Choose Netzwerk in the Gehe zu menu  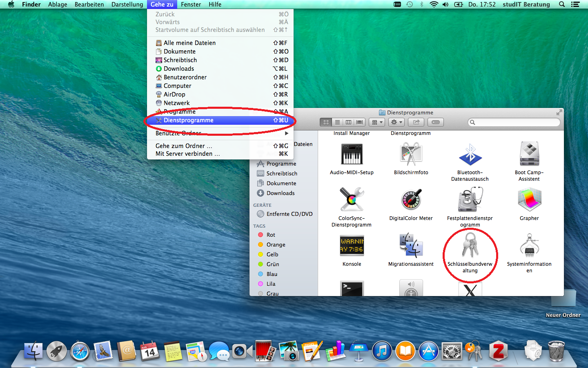(220, 103)
